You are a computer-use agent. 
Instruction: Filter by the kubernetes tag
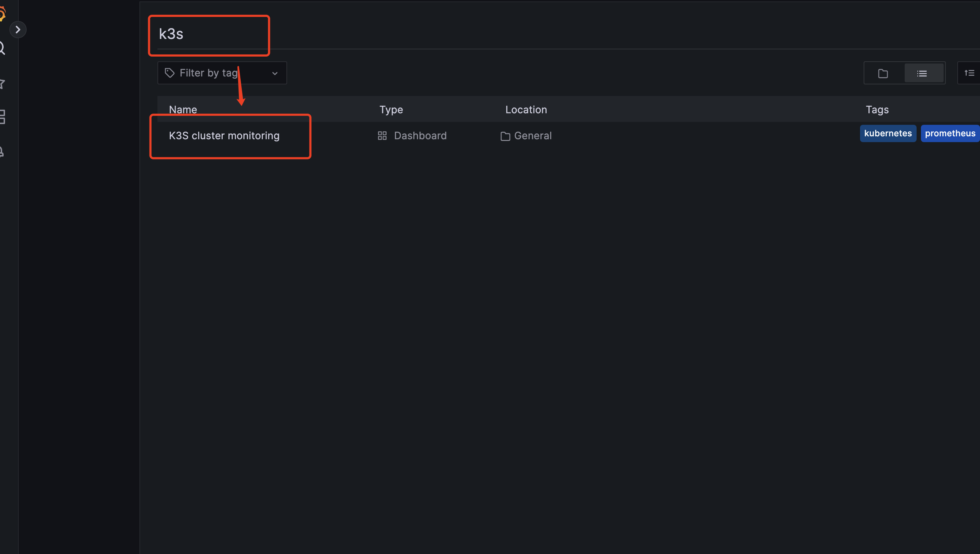tap(887, 133)
